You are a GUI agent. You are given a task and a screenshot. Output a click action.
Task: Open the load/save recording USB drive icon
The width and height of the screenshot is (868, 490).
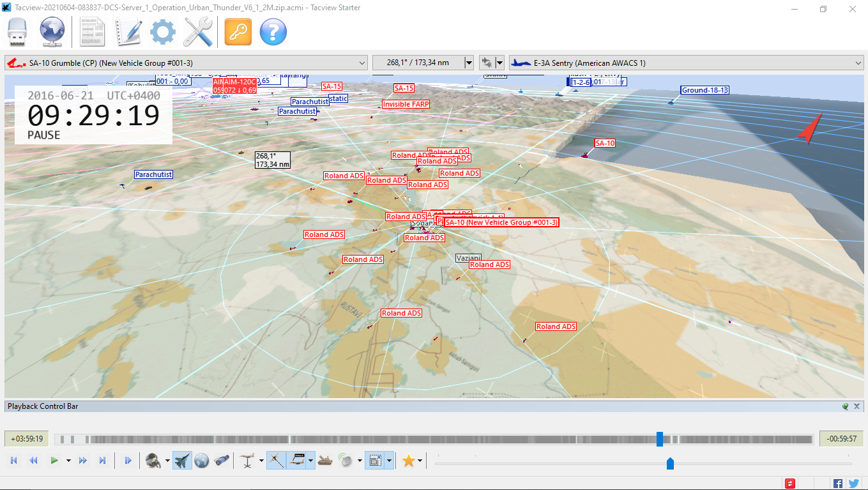19,32
